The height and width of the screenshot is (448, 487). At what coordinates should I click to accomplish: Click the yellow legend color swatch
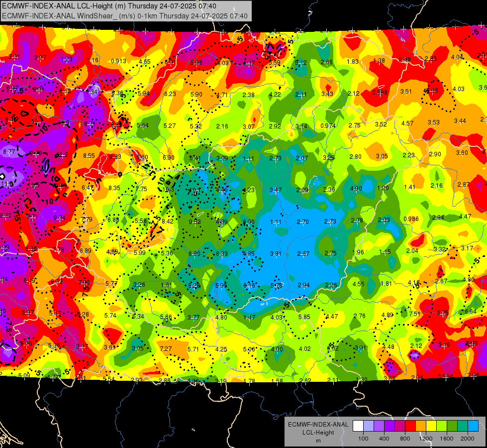click(431, 426)
